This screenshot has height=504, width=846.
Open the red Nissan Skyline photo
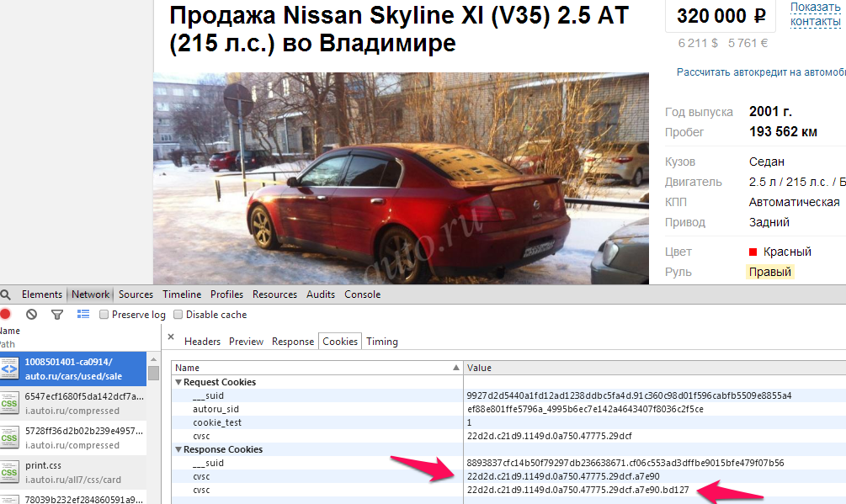pyautogui.click(x=401, y=178)
